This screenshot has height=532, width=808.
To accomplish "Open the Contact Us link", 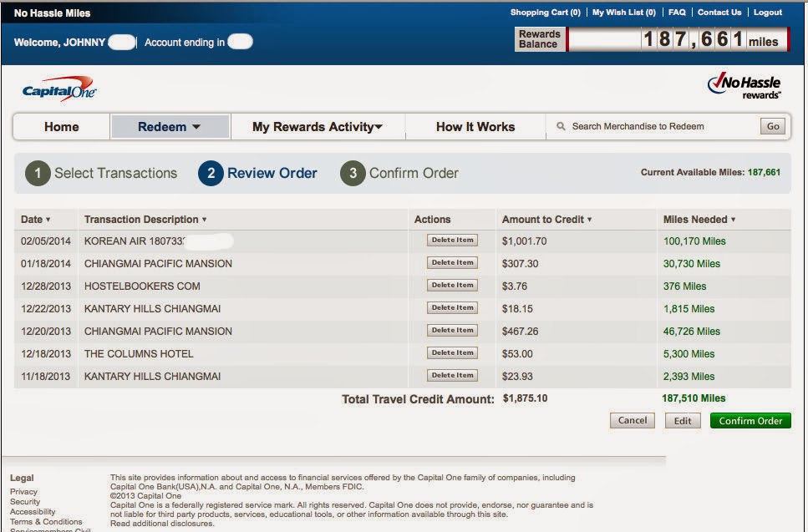I will pyautogui.click(x=719, y=13).
